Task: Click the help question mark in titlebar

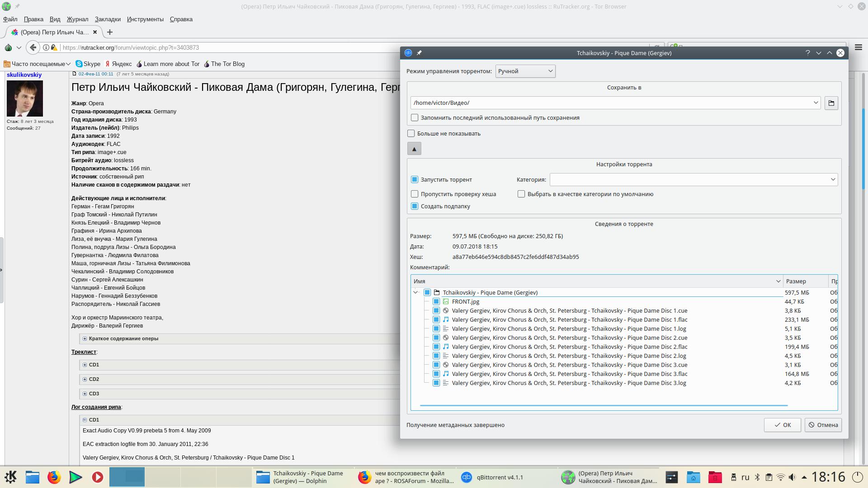Action: [807, 53]
